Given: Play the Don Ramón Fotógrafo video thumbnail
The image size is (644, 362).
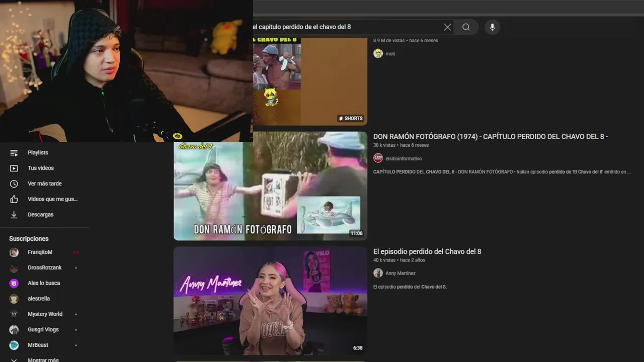Looking at the screenshot, I should pyautogui.click(x=270, y=186).
